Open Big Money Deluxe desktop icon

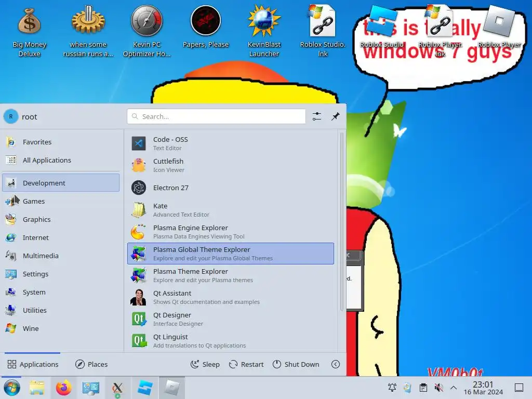click(29, 32)
